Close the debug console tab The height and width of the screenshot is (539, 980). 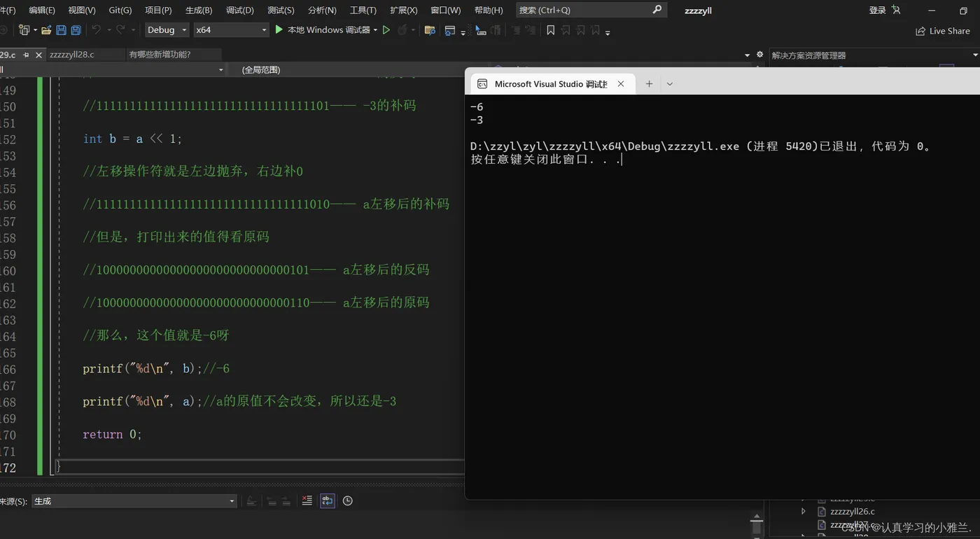[x=621, y=84]
